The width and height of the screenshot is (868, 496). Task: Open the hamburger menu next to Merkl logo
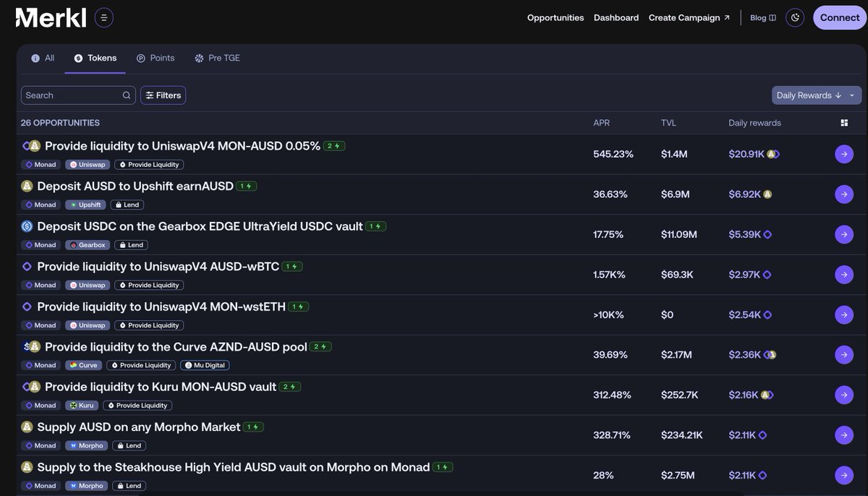pos(103,17)
